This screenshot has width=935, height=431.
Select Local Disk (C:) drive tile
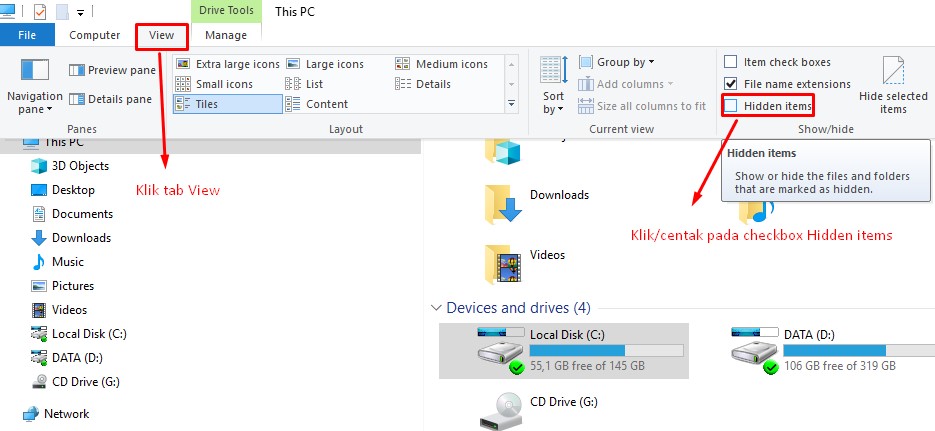tap(564, 351)
